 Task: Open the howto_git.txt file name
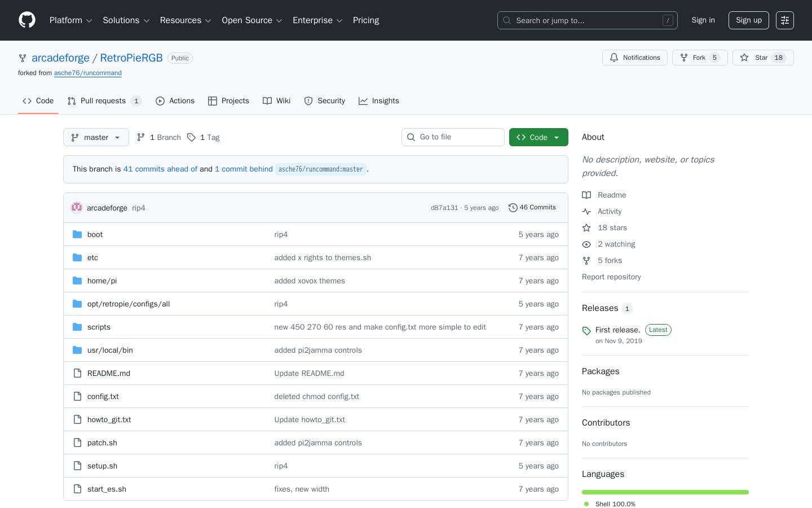(x=109, y=419)
